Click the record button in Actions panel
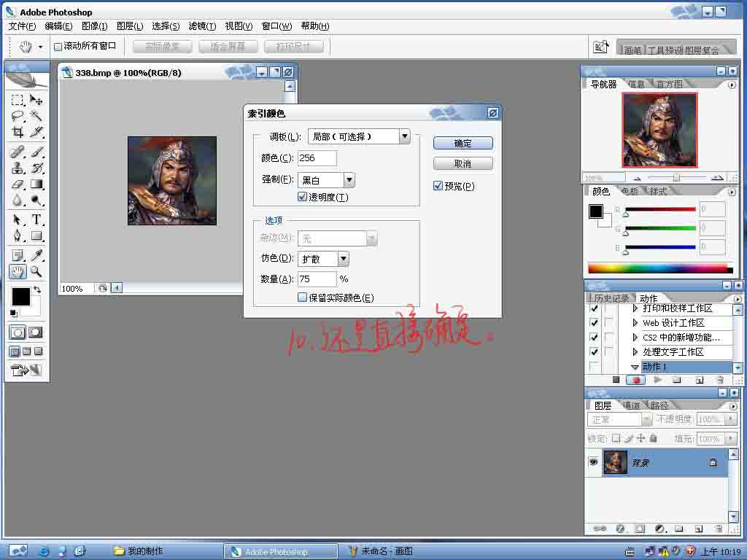Viewport: 747px width, 560px height. click(636, 380)
